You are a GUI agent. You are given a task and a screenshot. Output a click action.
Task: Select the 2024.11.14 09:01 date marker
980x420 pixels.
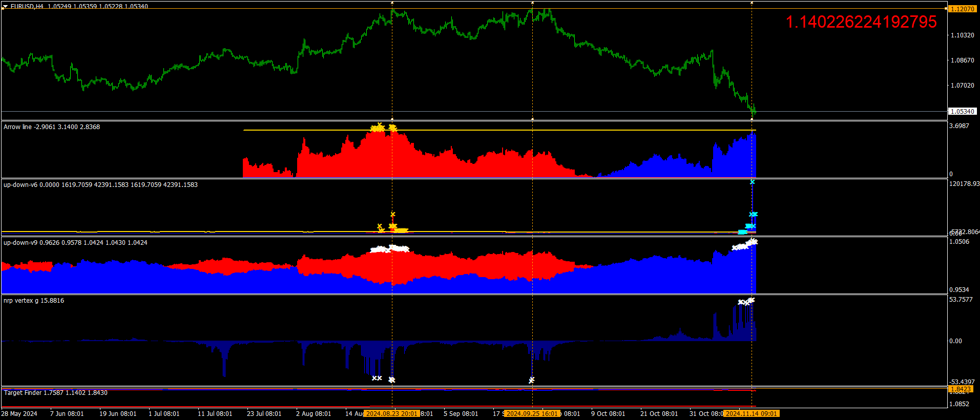pos(752,413)
